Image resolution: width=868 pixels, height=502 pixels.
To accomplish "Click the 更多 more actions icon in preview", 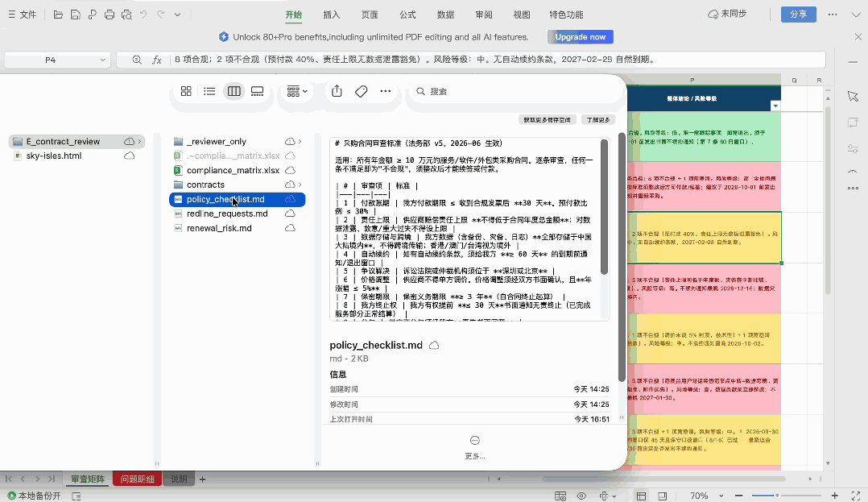I will tap(474, 441).
